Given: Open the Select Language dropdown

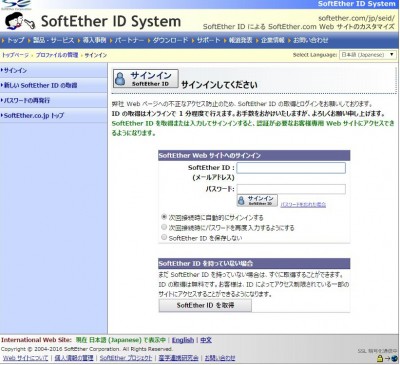Looking at the screenshot, I should pos(368,55).
